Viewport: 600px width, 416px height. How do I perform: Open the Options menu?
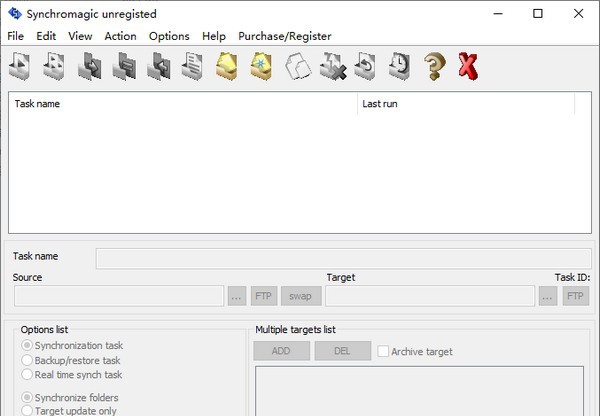pos(169,36)
